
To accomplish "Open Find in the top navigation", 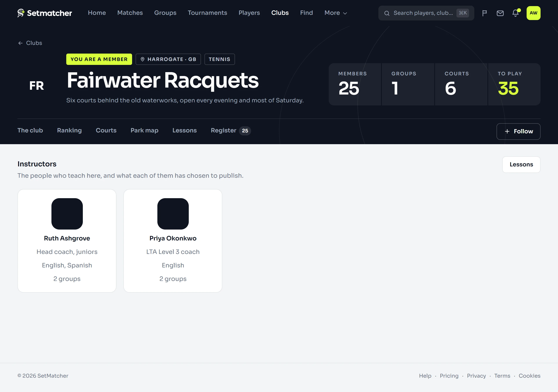I will click(x=306, y=13).
